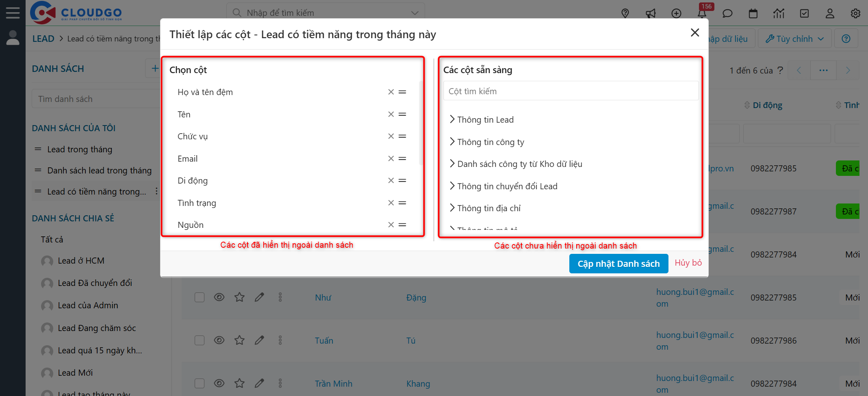The height and width of the screenshot is (396, 868).
Task: Open the reports chart icon
Action: (x=779, y=13)
